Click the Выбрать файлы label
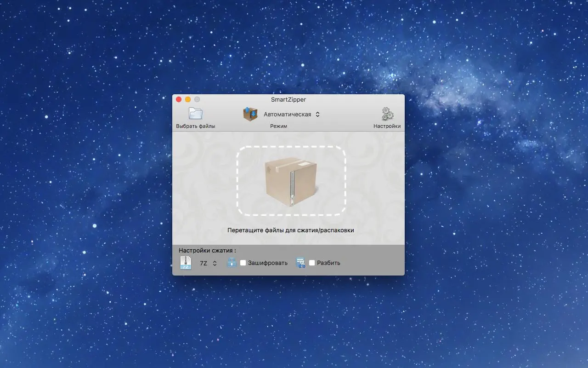The height and width of the screenshot is (368, 588). tap(195, 126)
